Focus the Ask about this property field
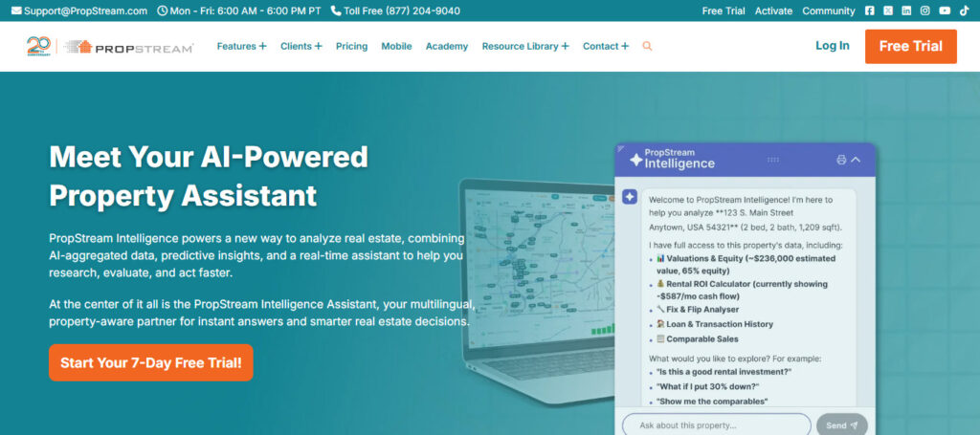Viewport: 980px width, 435px height. [716, 425]
